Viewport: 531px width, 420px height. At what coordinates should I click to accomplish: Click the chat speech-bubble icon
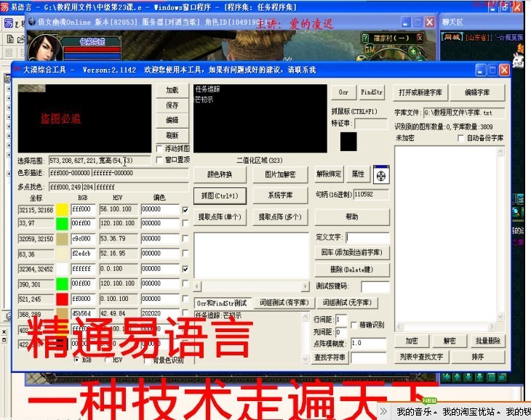503,377
